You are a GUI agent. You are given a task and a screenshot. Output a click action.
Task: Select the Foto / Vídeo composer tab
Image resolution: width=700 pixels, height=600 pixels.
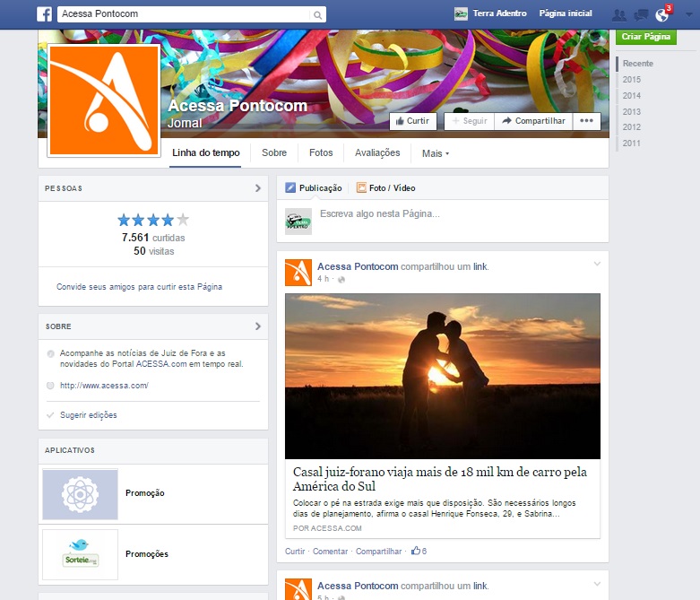click(x=385, y=188)
